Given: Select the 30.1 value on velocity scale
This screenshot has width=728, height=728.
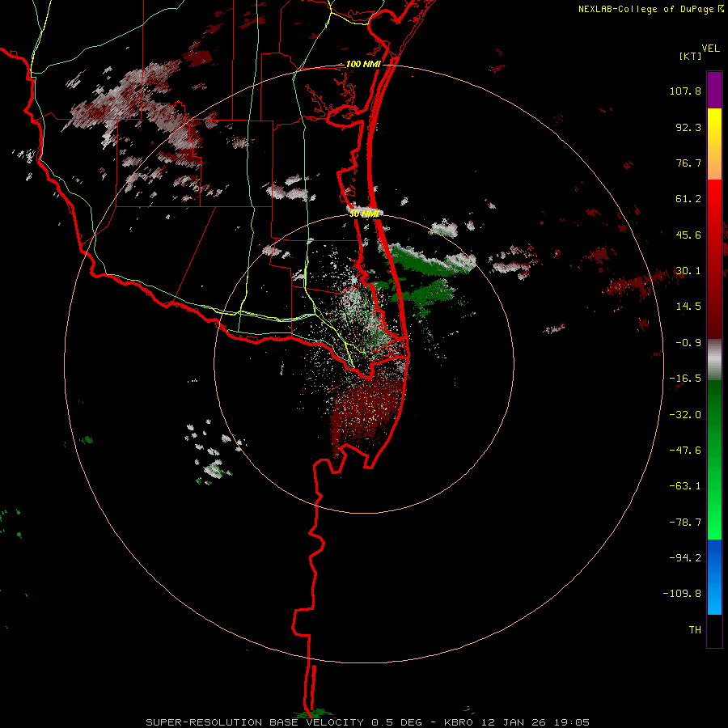Looking at the screenshot, I should 688,271.
